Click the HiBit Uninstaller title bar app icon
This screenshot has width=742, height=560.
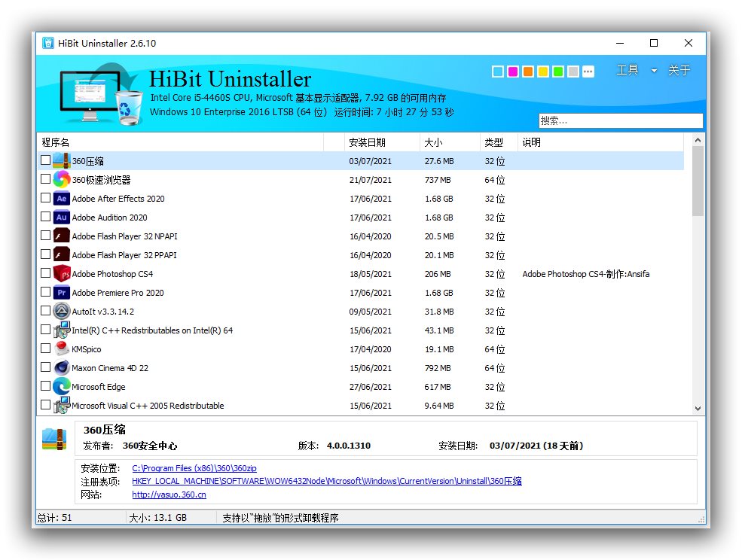47,43
